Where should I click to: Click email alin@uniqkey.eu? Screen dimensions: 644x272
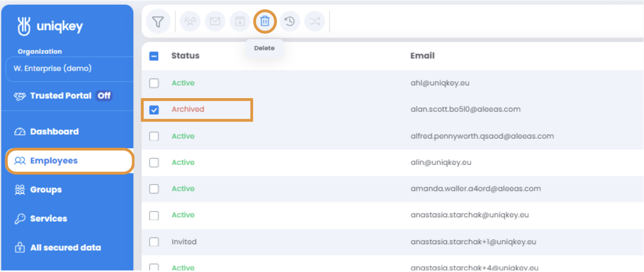[x=441, y=162]
